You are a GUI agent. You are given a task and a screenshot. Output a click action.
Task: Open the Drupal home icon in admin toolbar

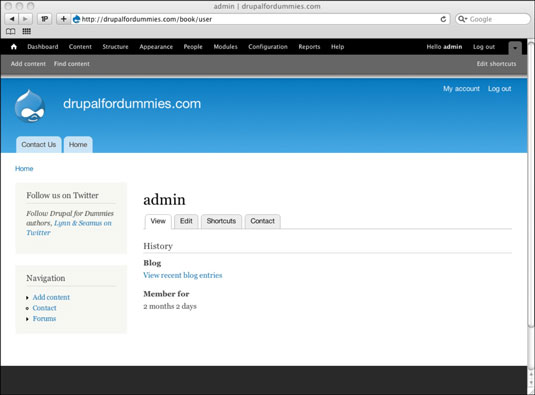pos(14,47)
